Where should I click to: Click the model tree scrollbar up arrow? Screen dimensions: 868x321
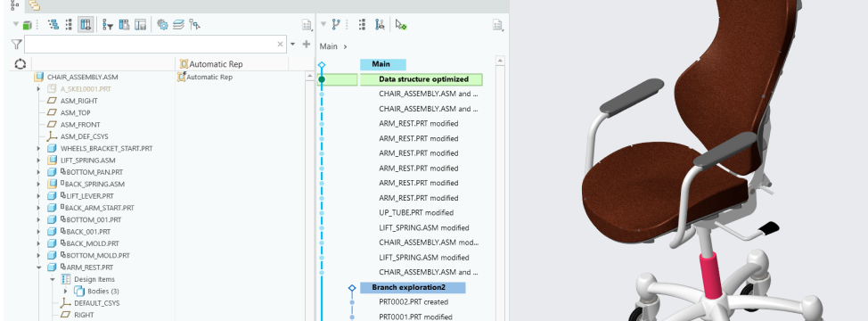coord(310,76)
